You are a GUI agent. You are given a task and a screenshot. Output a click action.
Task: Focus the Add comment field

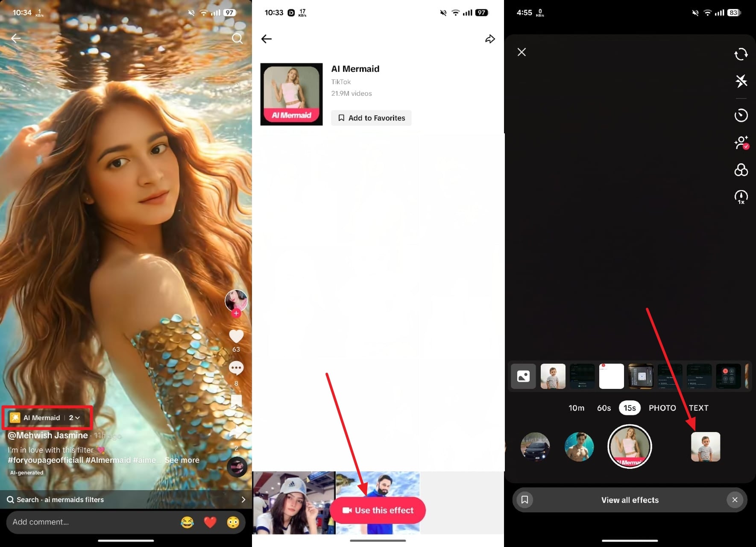click(126, 522)
